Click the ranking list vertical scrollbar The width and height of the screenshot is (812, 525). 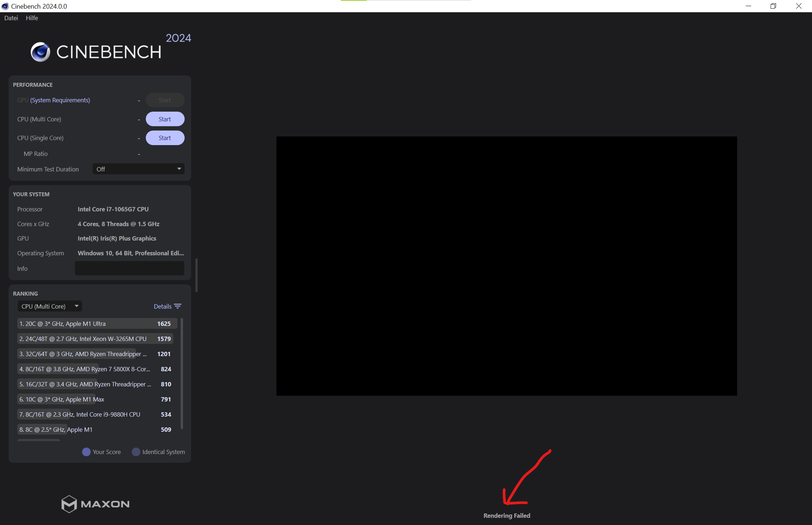tap(182, 373)
